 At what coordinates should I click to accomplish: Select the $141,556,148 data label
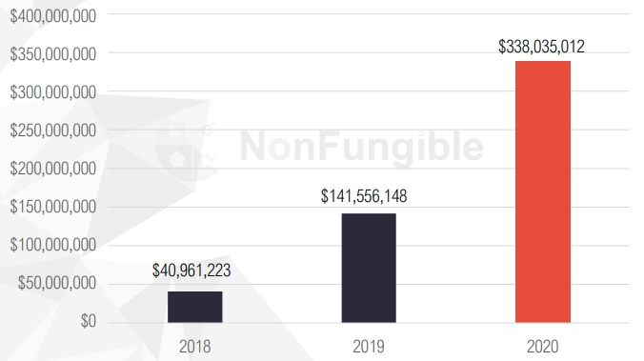click(364, 196)
